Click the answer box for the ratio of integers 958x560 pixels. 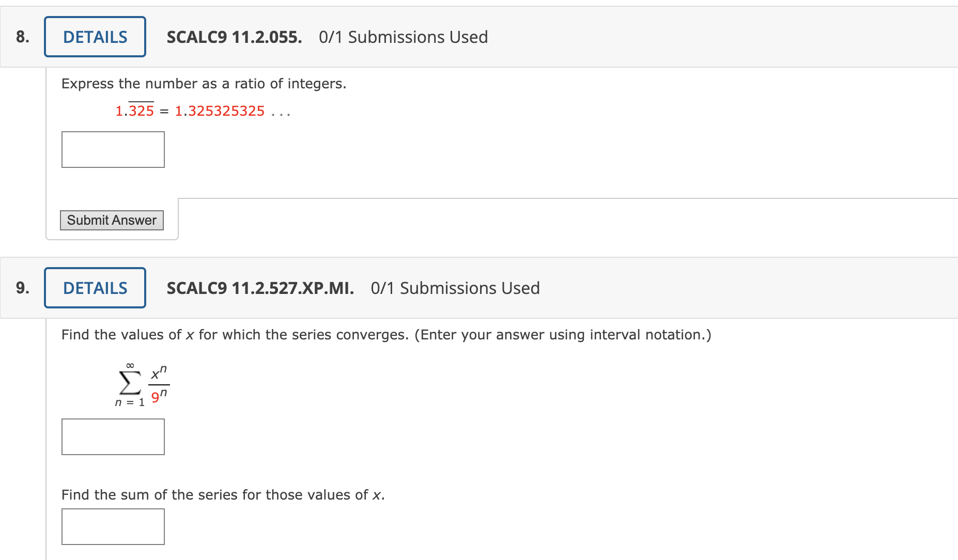(113, 149)
